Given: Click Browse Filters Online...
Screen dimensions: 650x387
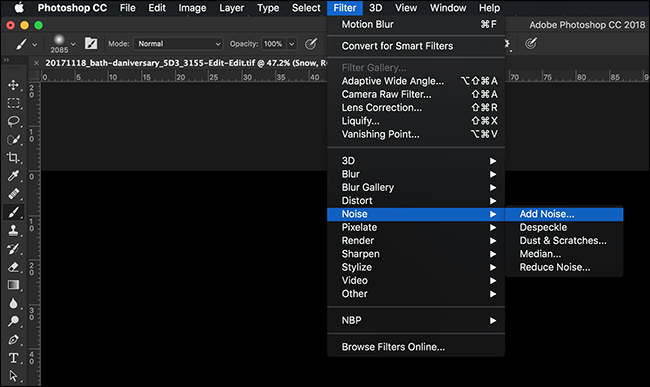Looking at the screenshot, I should coord(416,347).
